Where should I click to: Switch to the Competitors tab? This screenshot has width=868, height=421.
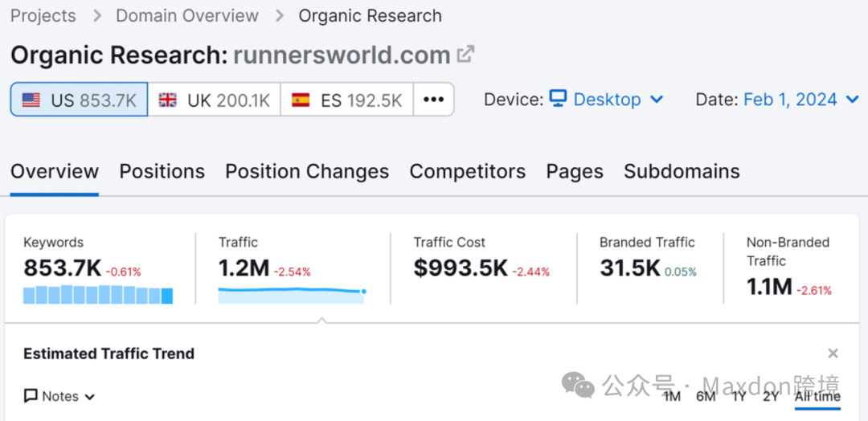coord(468,171)
